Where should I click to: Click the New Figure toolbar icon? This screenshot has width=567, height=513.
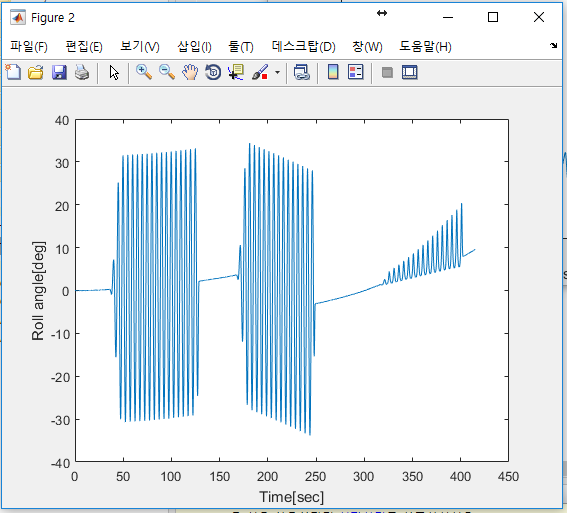tap(13, 72)
